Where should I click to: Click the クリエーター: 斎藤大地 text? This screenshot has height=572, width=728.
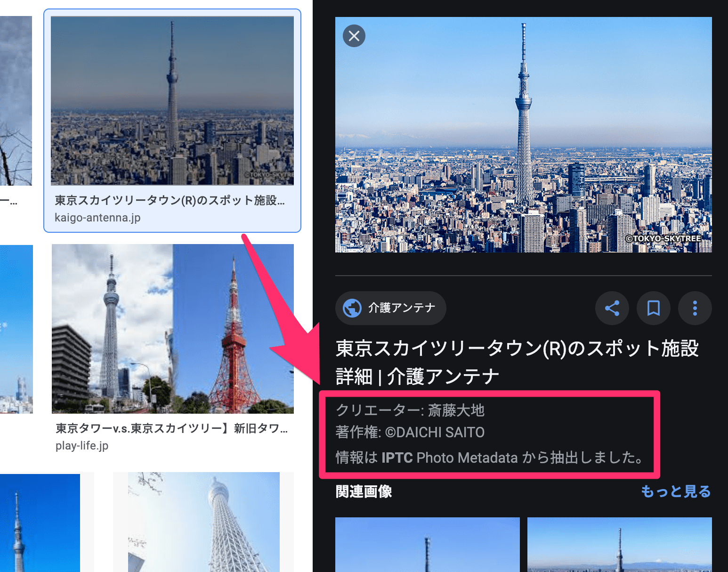(x=410, y=410)
